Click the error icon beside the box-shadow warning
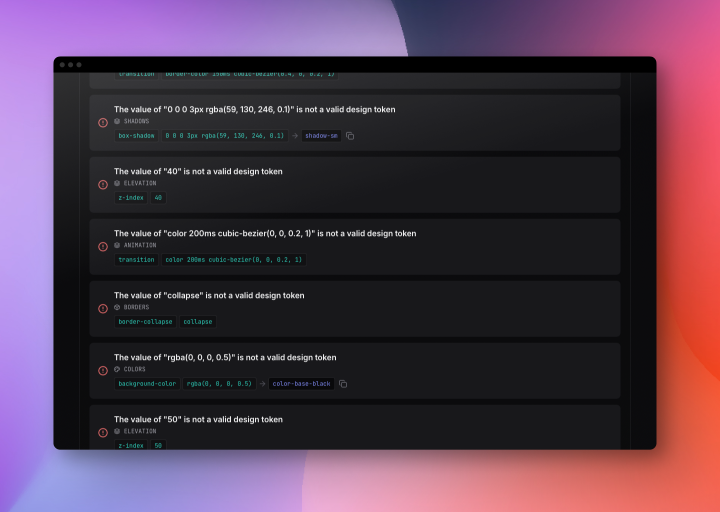The height and width of the screenshot is (512, 720). [x=103, y=123]
